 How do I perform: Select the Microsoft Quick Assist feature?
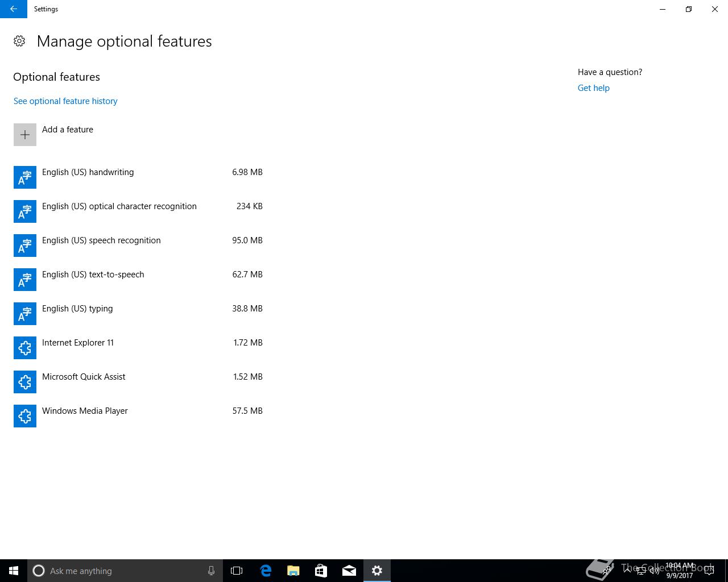(138, 382)
